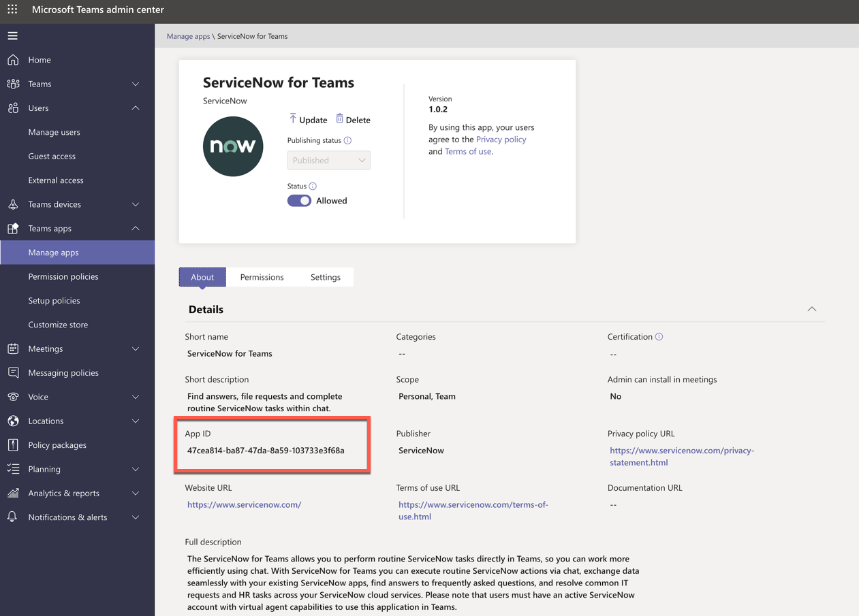This screenshot has height=616, width=859.
Task: Click the Manage apps breadcrumb link
Action: coord(188,36)
